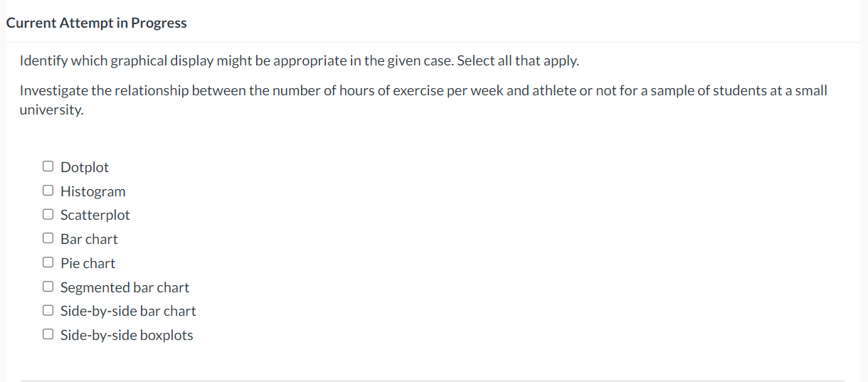Check the Bar chart box
868x382 pixels.
coord(48,238)
